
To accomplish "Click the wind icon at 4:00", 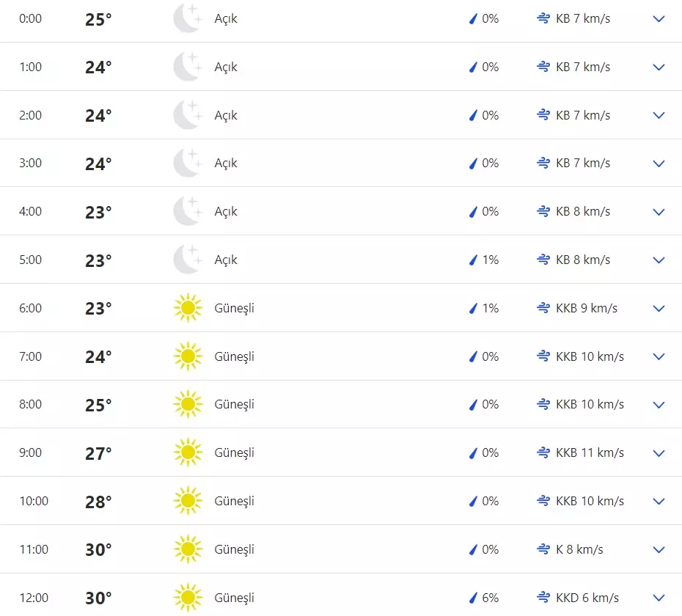I will coord(543,211).
